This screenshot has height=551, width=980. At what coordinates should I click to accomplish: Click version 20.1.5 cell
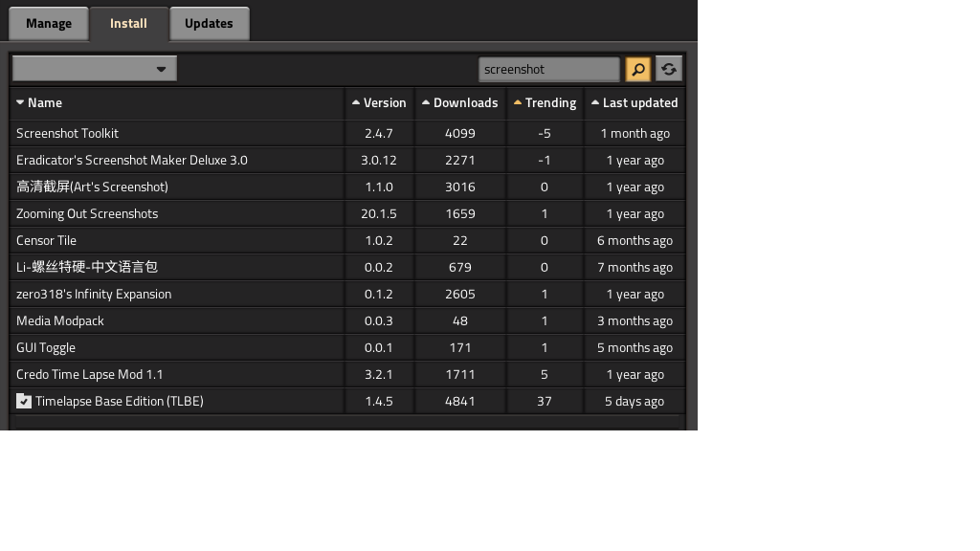pyautogui.click(x=379, y=213)
